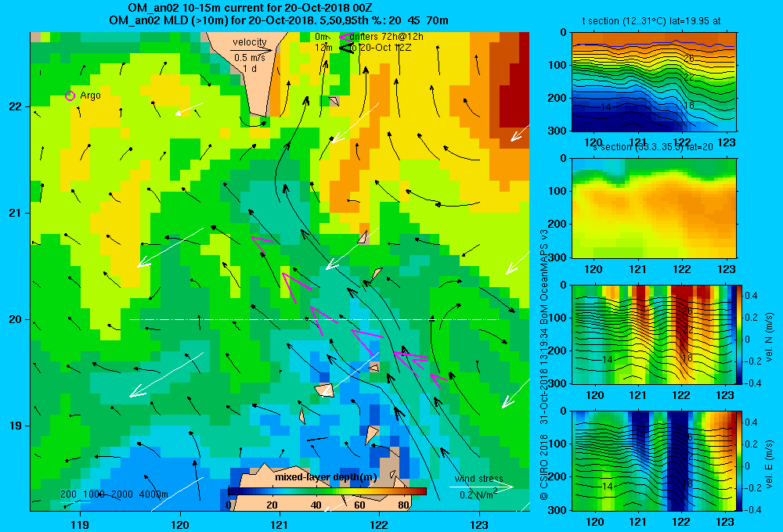Click the temperature section plot
Screen dimensions: 783x532
654,82
